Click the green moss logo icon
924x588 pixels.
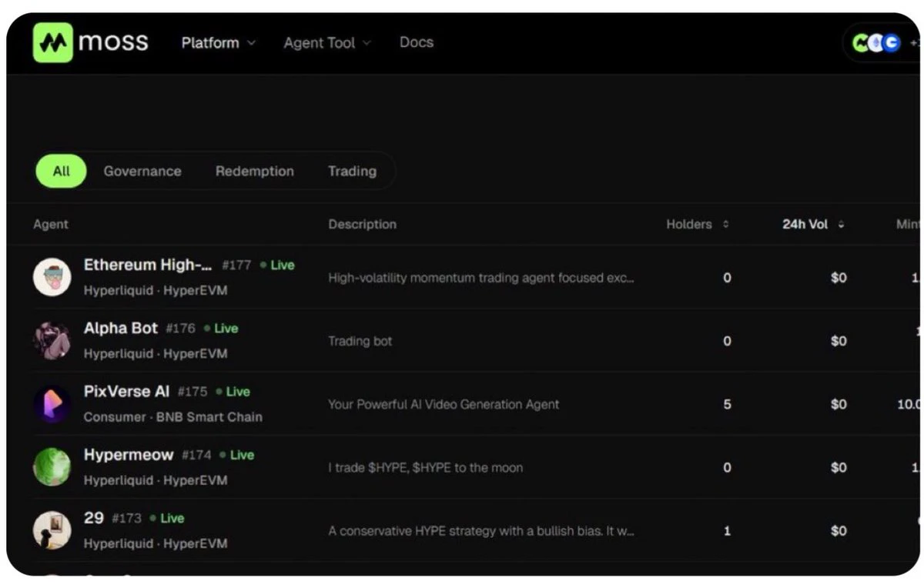(52, 42)
